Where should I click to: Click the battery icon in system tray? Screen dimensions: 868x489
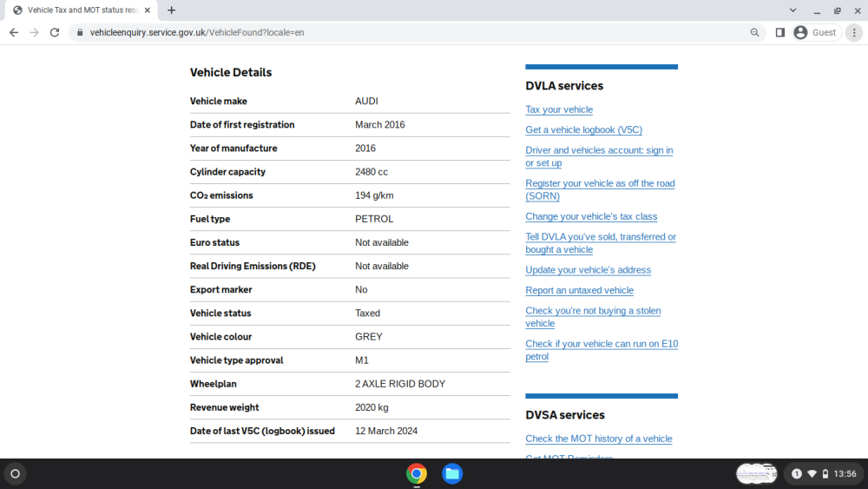click(x=825, y=474)
